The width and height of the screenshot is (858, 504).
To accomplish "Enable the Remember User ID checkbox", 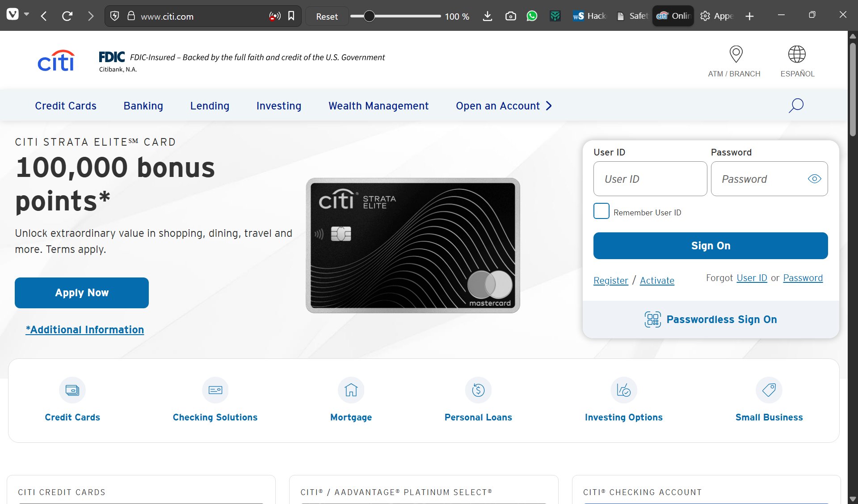I will tap(601, 211).
